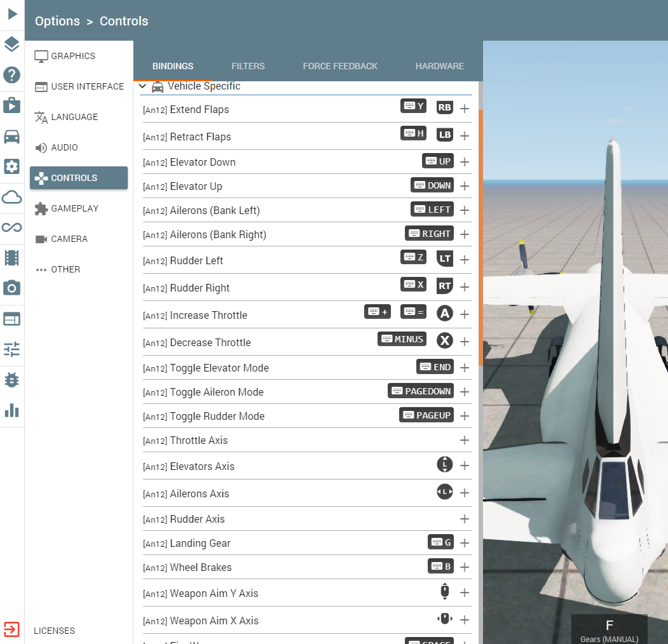Screen dimensions: 668x644
Task: Open the bar chart performance icon
Action: pyautogui.click(x=12, y=410)
